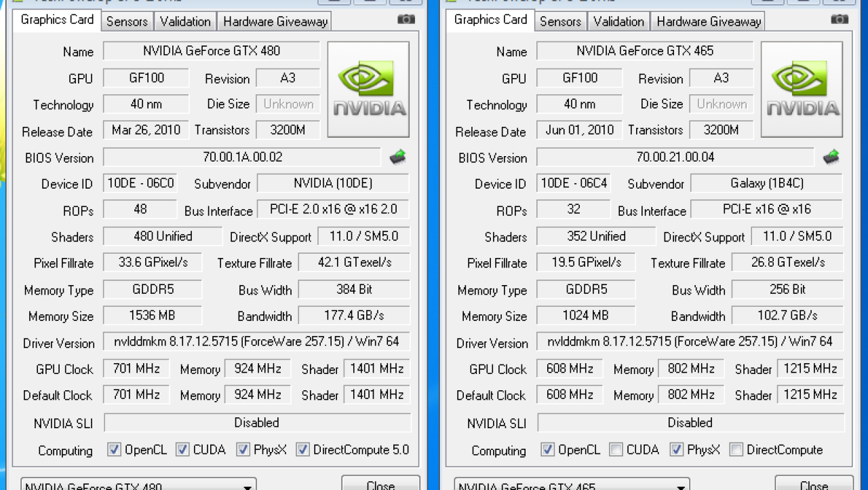
Task: Click Memory Size value 1536 MB
Action: [x=152, y=316]
